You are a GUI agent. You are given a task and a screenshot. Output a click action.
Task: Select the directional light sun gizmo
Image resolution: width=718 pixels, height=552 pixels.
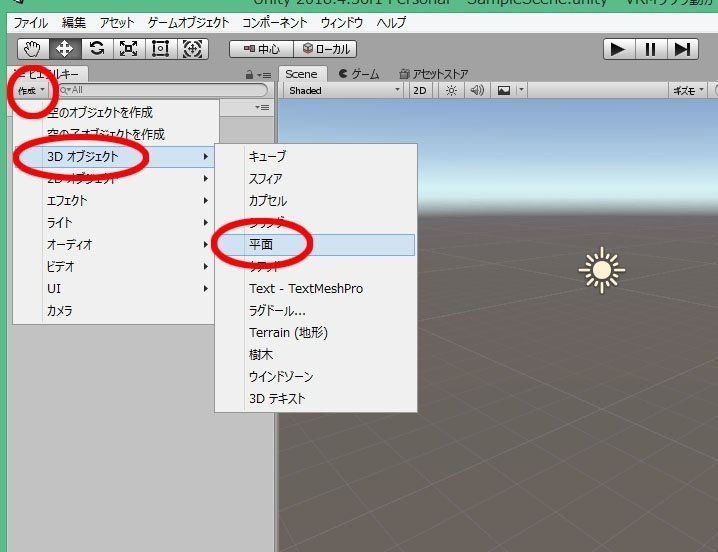tap(602, 270)
